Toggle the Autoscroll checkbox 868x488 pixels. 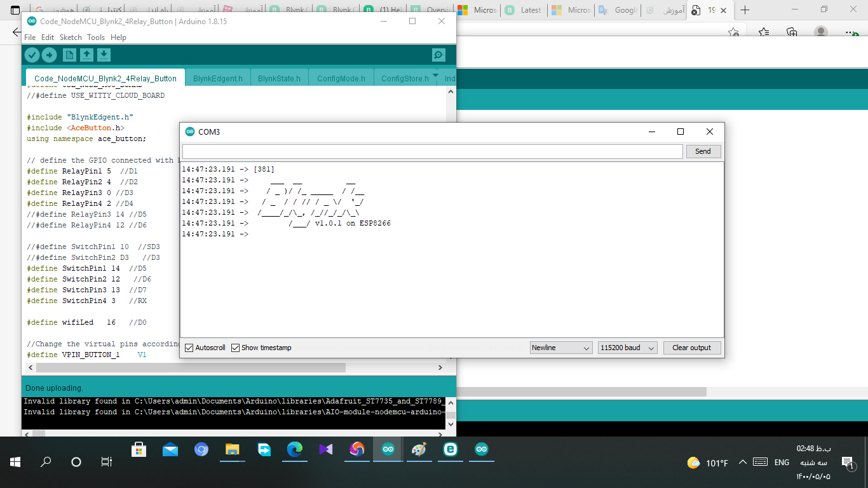[x=189, y=348]
